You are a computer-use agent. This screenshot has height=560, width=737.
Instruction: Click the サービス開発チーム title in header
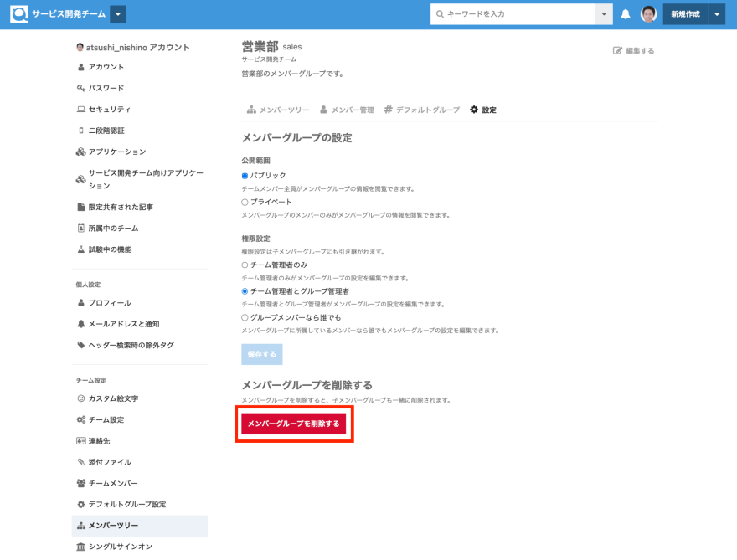pos(69,14)
